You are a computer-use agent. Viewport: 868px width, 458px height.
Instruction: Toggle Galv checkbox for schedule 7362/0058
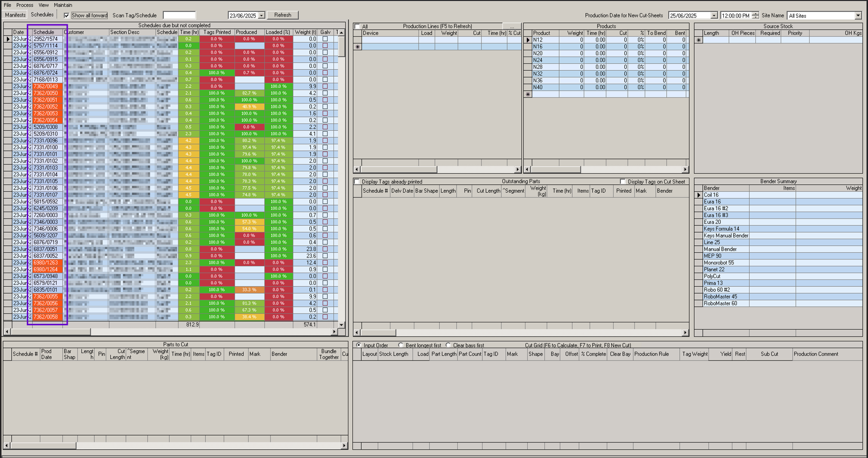(325, 317)
